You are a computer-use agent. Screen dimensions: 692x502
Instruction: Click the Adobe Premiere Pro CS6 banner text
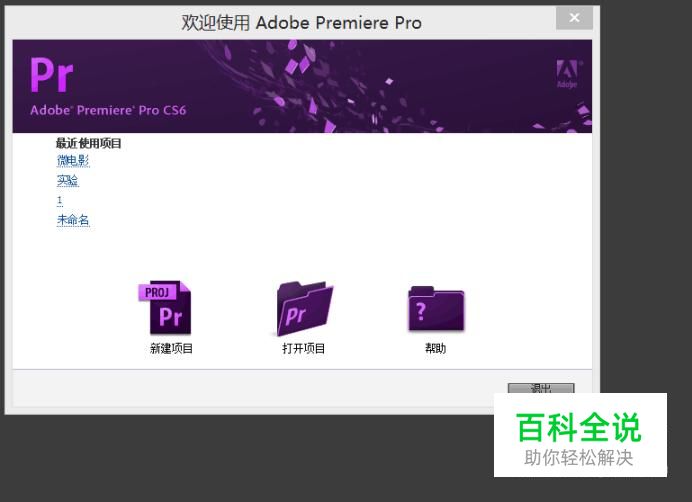[108, 110]
